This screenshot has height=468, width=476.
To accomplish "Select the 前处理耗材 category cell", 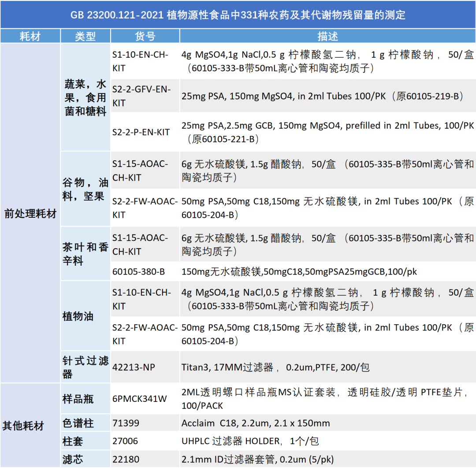I will click(x=30, y=214).
